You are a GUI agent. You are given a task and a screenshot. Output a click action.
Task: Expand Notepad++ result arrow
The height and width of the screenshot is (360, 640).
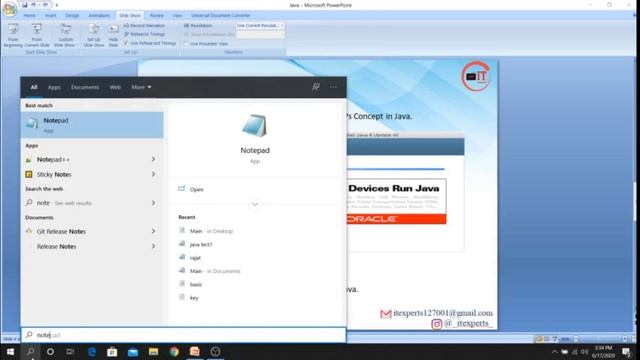coord(153,159)
